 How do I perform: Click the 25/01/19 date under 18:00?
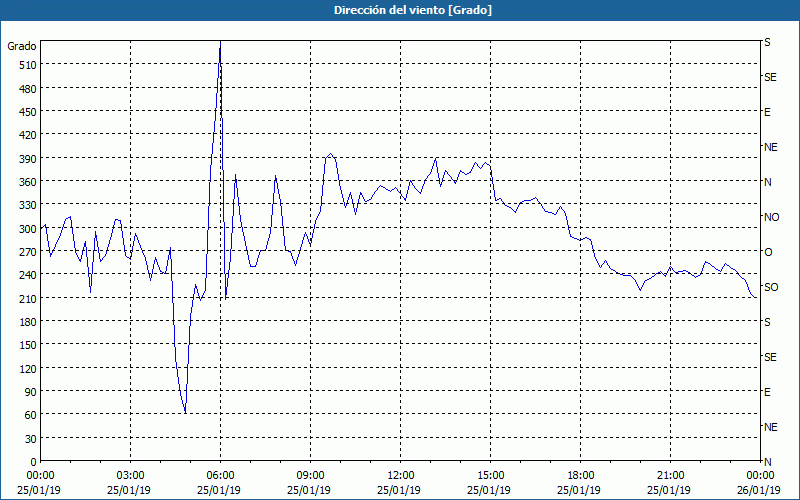(x=579, y=490)
